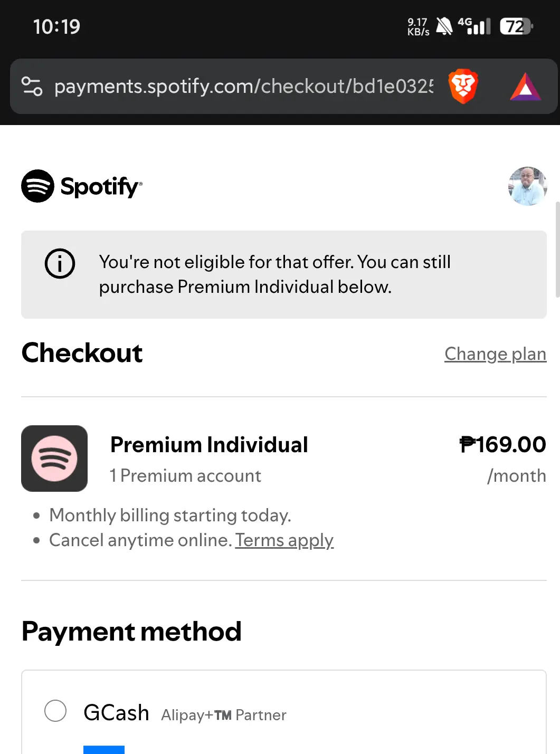Image resolution: width=560 pixels, height=754 pixels.
Task: Tap the muted notification bell icon
Action: pyautogui.click(x=444, y=26)
